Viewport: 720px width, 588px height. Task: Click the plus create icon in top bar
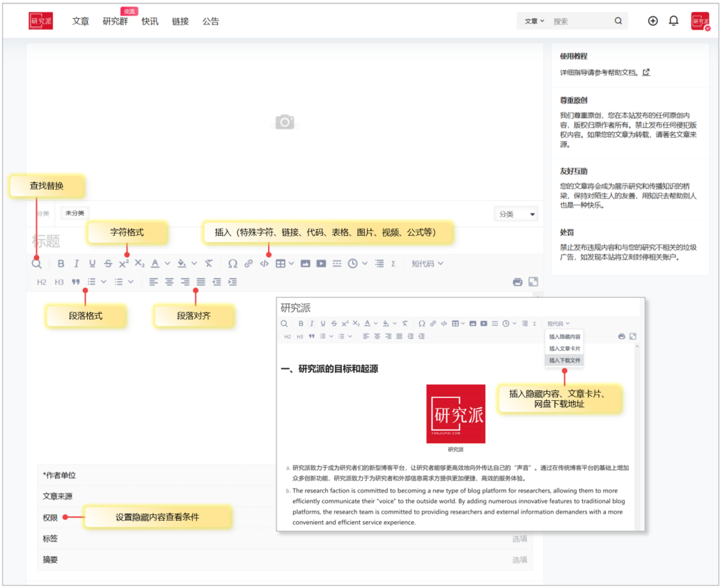pos(652,21)
